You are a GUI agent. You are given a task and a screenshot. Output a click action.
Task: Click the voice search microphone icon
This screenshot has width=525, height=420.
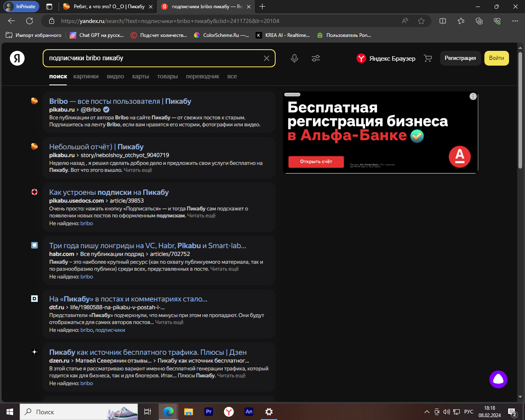[294, 58]
